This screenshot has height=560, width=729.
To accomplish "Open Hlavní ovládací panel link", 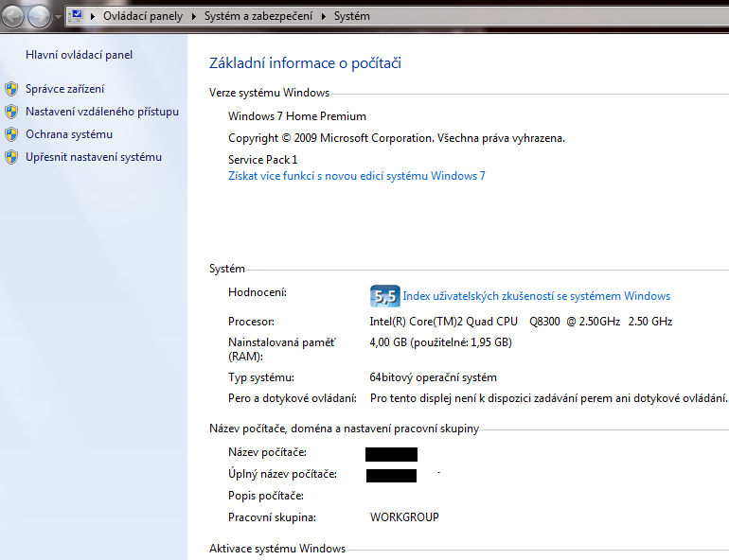I will pos(79,55).
